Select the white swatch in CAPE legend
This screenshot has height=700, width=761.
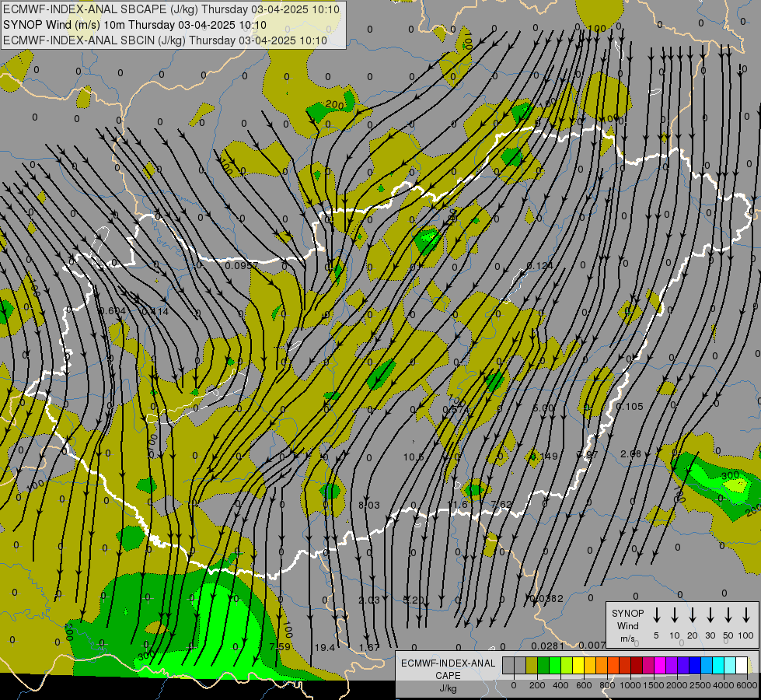[x=742, y=665]
